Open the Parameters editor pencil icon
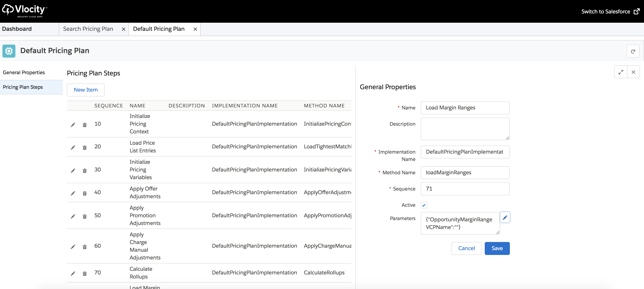644x289 pixels. (x=505, y=217)
